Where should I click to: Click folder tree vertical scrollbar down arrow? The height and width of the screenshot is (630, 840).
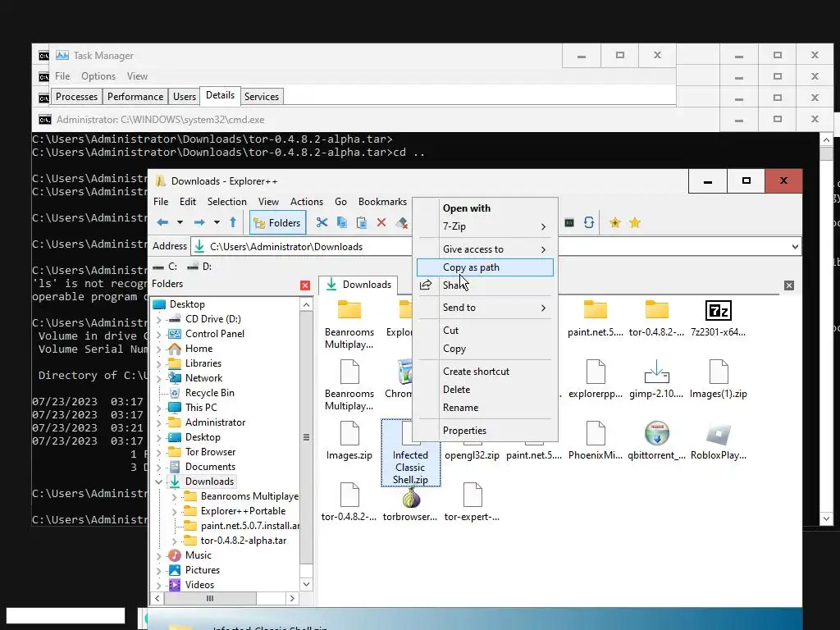307,584
